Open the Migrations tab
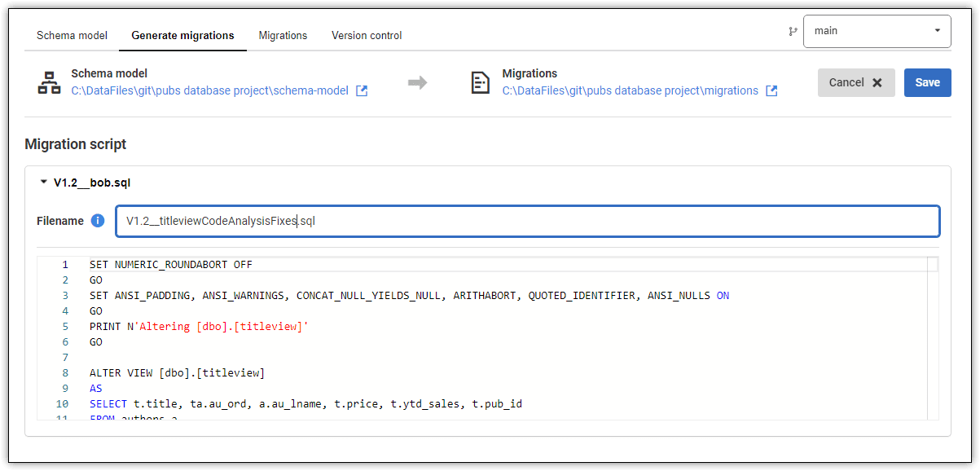This screenshot has height=471, width=980. click(x=283, y=35)
